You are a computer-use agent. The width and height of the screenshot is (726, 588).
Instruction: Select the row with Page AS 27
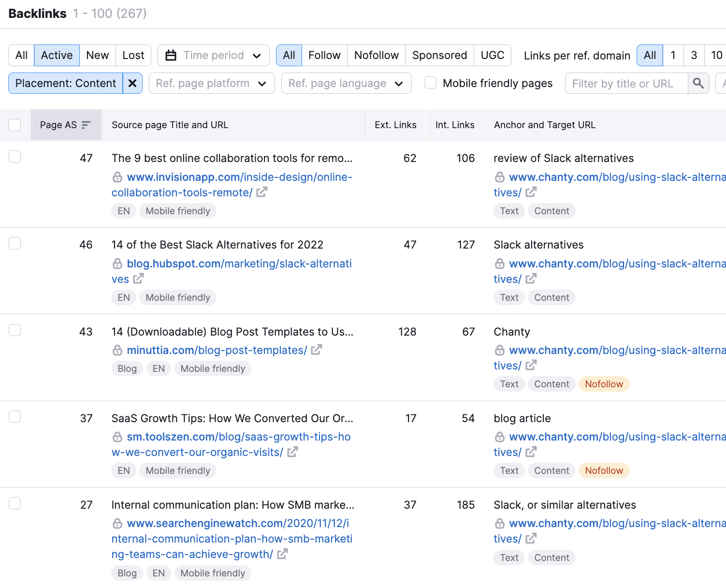[x=15, y=503]
